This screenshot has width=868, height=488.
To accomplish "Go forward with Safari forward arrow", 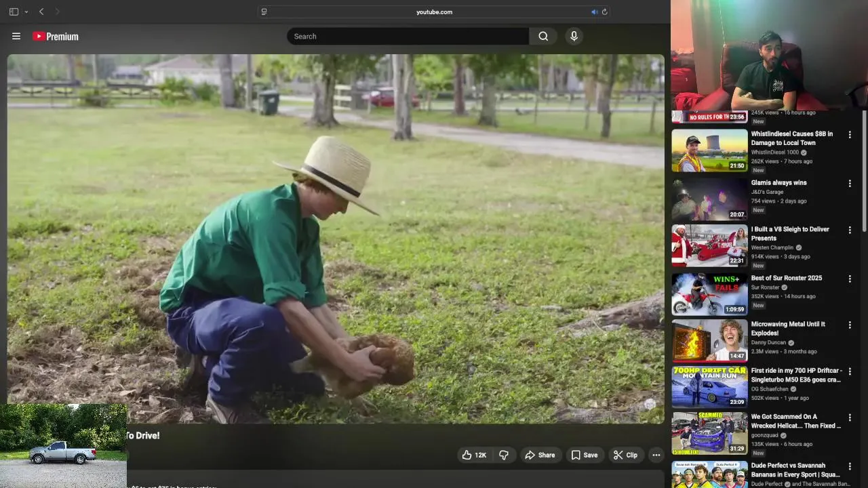I will [x=57, y=12].
